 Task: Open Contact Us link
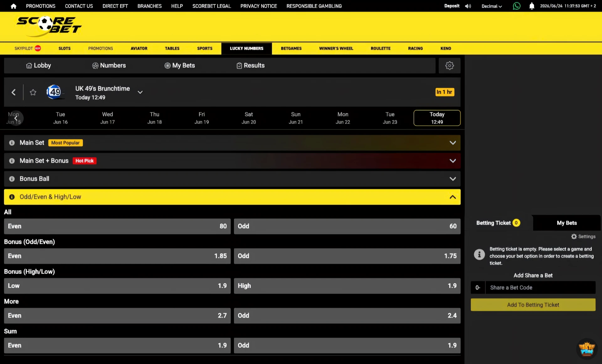79,6
